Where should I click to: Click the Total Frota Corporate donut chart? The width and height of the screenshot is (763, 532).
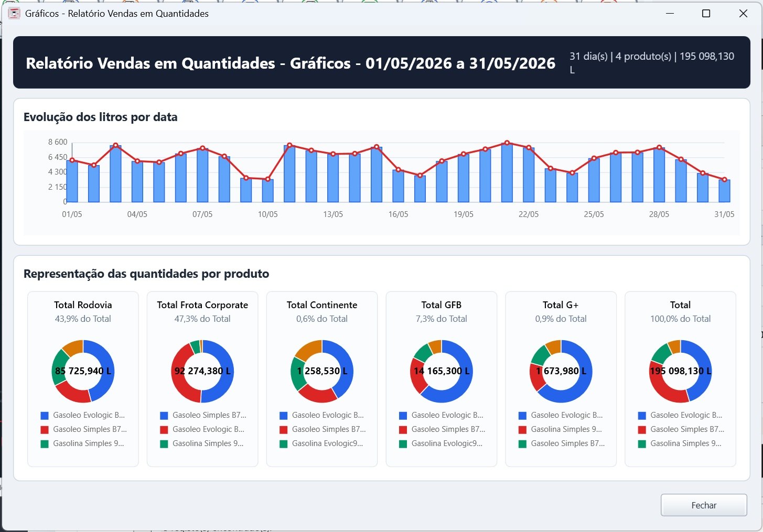(202, 371)
